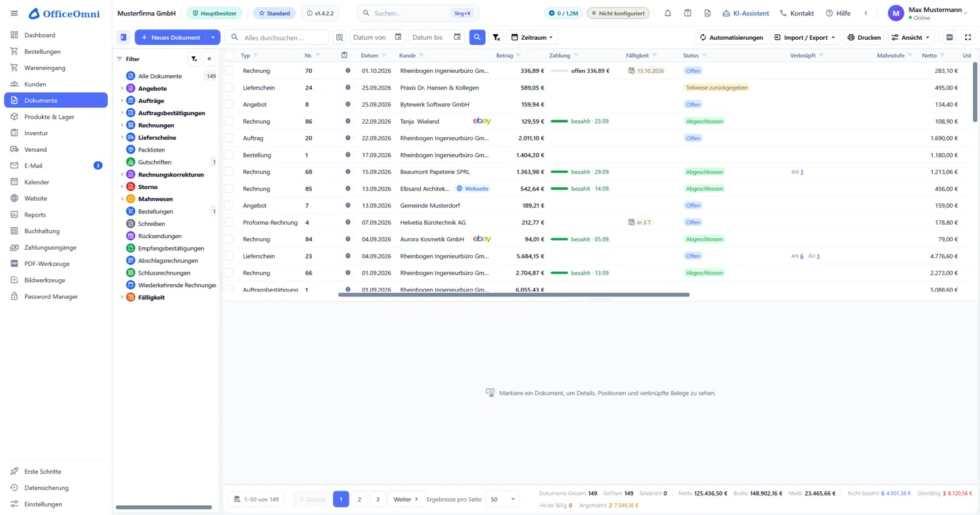The width and height of the screenshot is (980, 515).
Task: Check the Auftrag 20 row checkbox
Action: (x=229, y=138)
